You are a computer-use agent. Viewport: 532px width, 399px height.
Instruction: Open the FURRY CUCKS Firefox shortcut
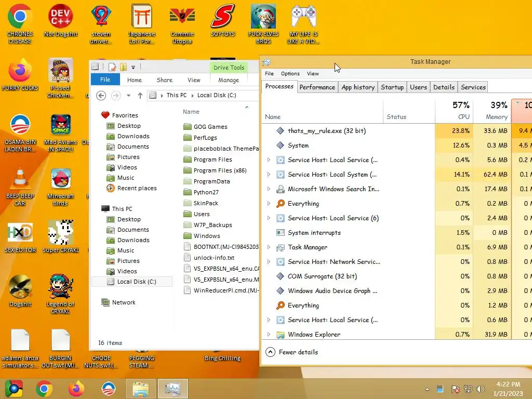(20, 75)
